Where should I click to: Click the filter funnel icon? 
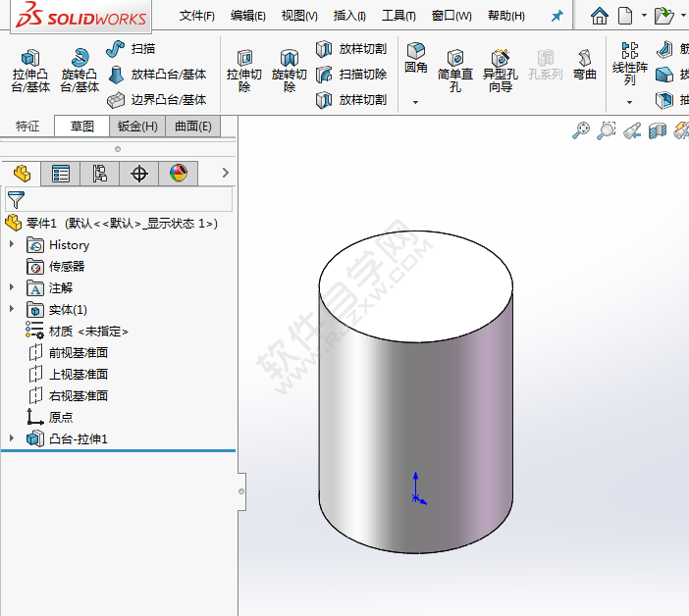pos(16,200)
